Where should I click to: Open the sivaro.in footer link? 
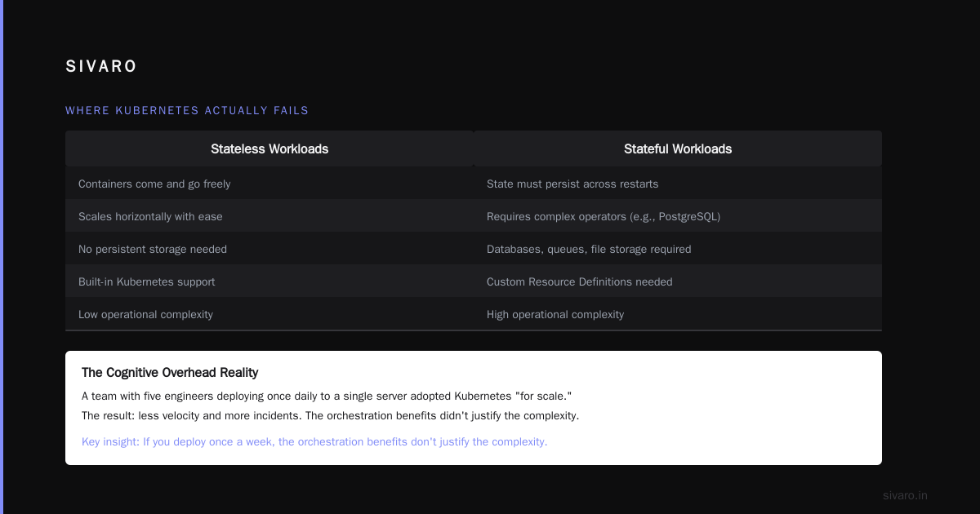tap(906, 495)
